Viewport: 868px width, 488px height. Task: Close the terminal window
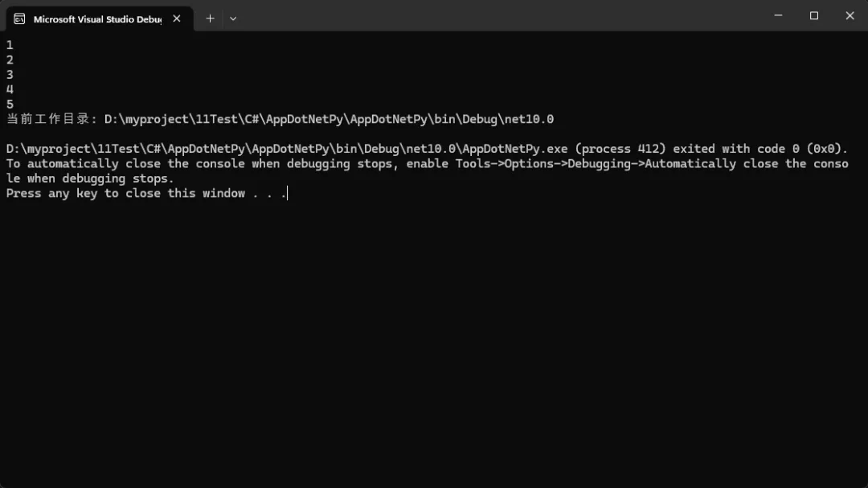[x=850, y=15]
